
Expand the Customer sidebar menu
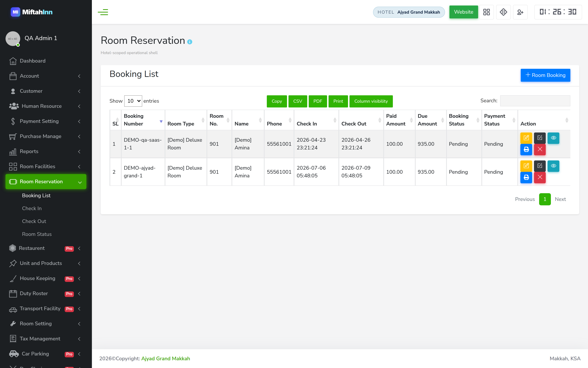[x=46, y=91]
